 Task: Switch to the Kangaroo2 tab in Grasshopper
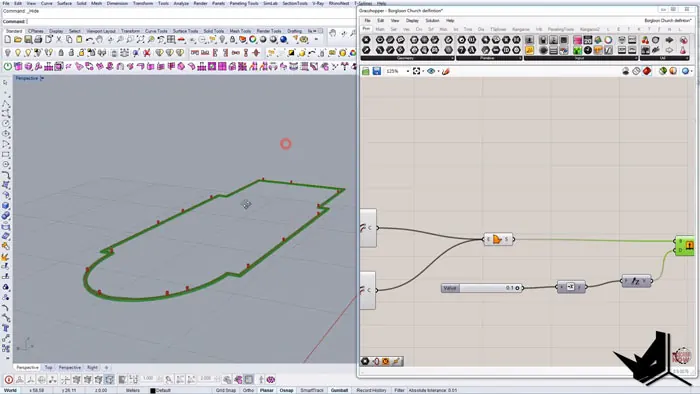click(x=589, y=29)
